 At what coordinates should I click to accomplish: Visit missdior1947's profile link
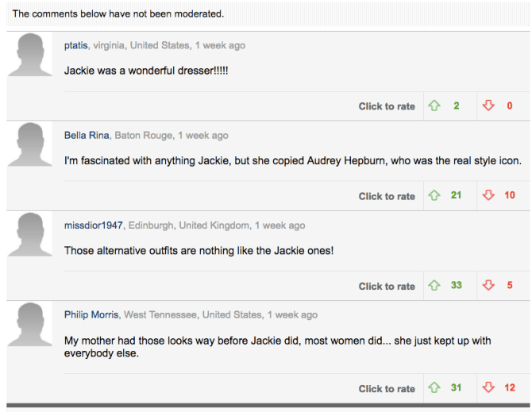[x=94, y=225]
